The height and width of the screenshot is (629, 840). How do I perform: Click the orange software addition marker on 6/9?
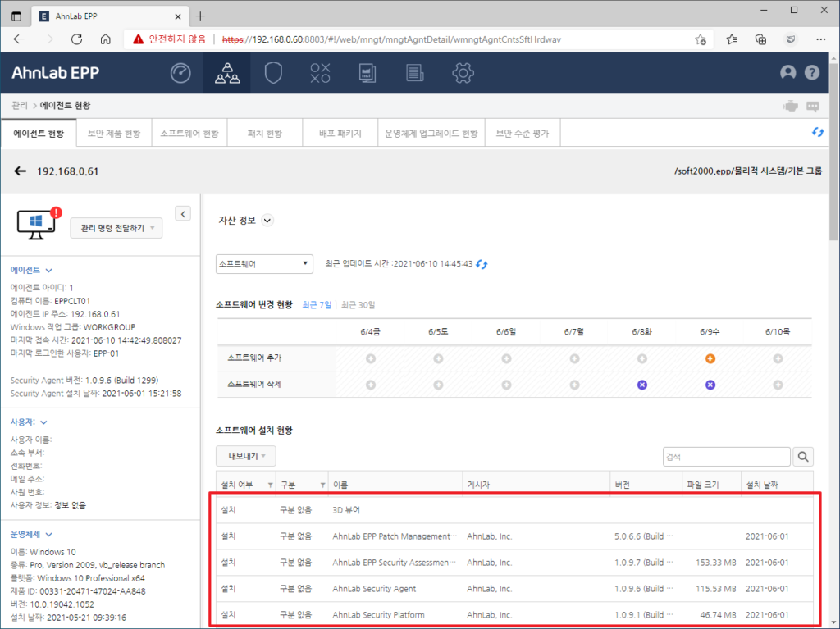coord(710,358)
